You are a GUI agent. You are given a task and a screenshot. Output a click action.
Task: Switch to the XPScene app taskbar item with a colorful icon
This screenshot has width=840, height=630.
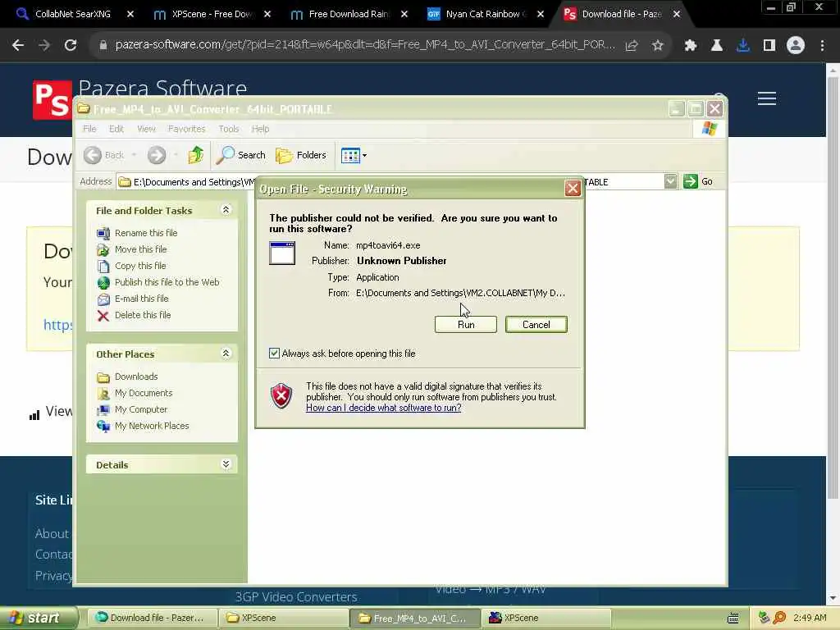[546, 618]
